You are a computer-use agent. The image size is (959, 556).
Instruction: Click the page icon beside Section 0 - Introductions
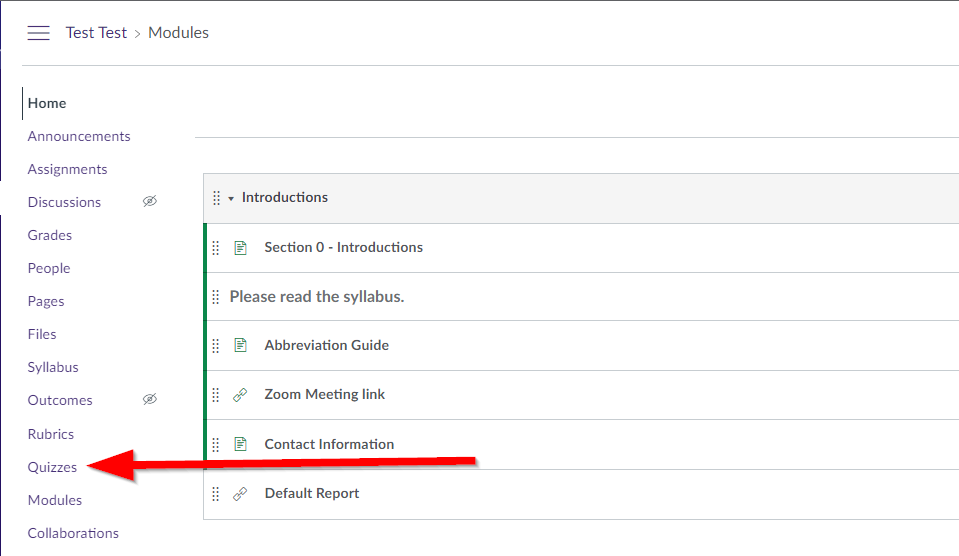pyautogui.click(x=240, y=248)
